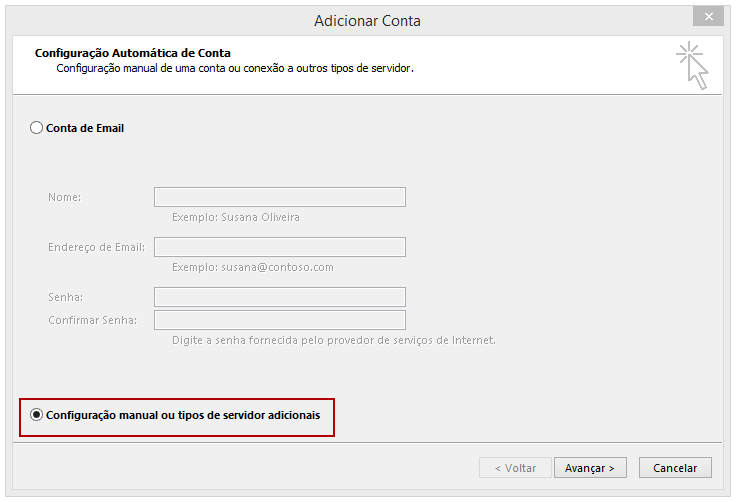Click the Senha password field
The width and height of the screenshot is (739, 502).
279,297
